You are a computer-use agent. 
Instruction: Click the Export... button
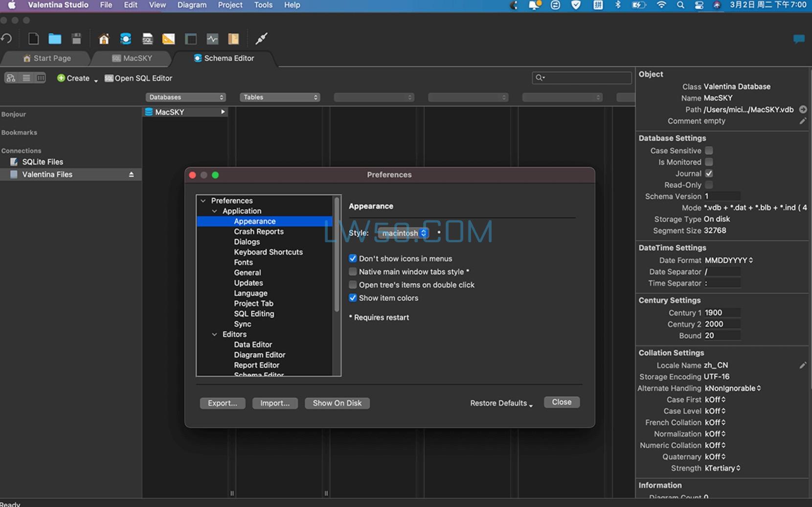(x=223, y=403)
